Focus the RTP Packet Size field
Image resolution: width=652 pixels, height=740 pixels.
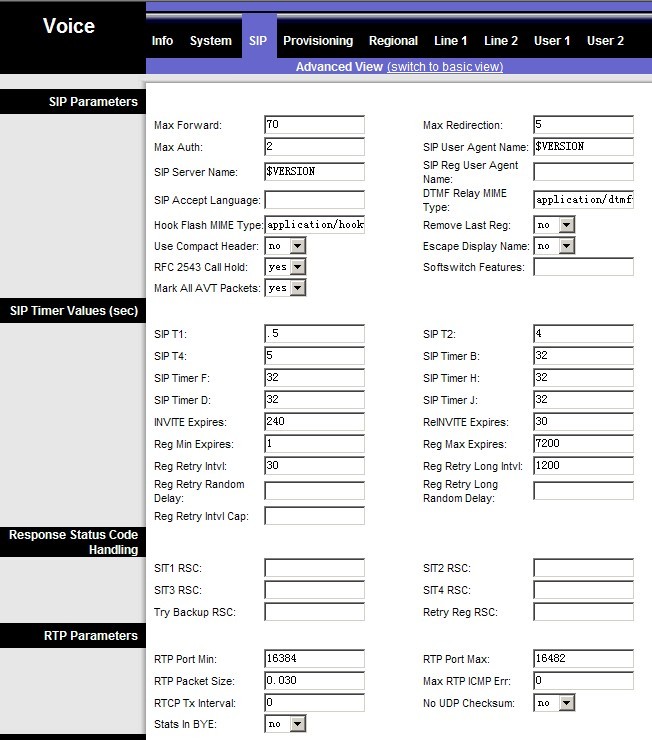coord(315,681)
